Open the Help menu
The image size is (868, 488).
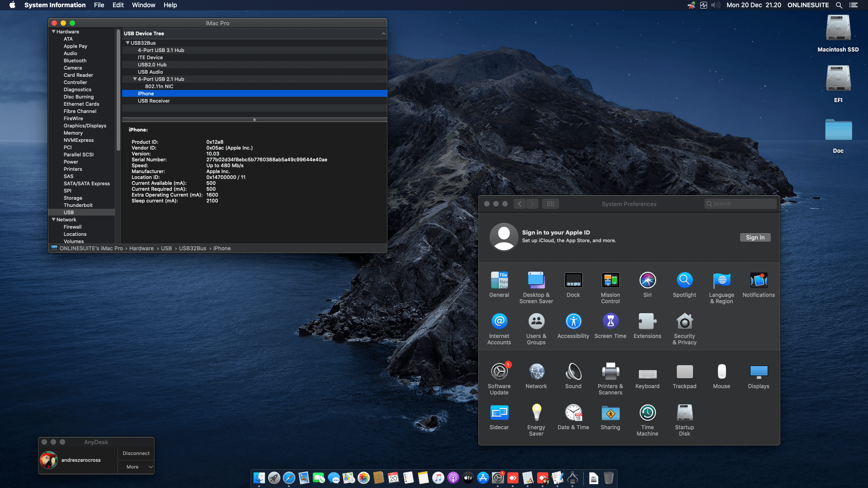170,5
